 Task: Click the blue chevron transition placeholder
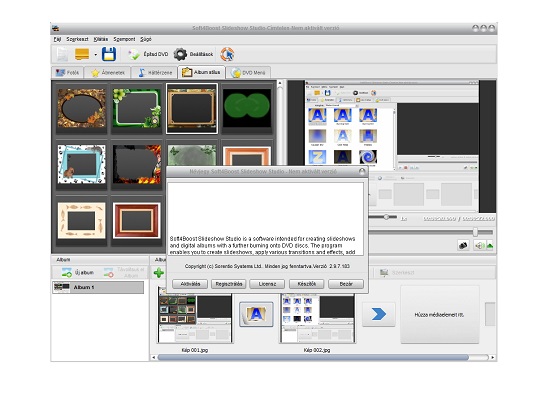378,314
